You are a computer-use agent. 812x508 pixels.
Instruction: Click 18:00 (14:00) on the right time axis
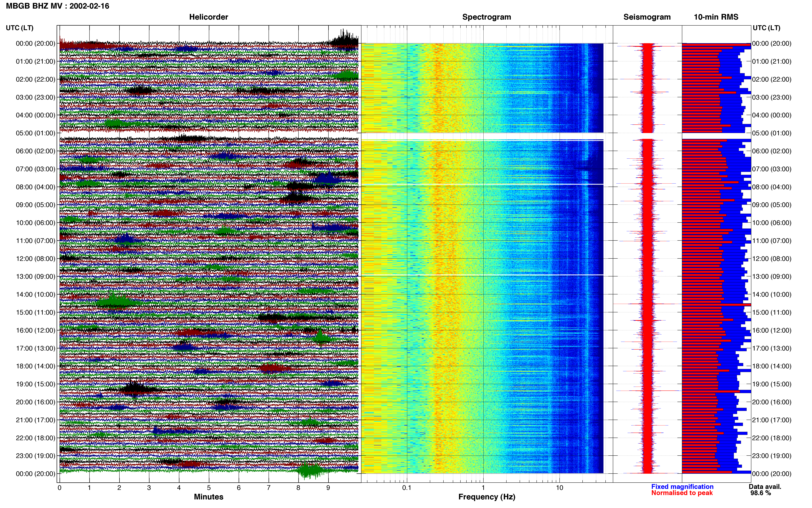[772, 366]
